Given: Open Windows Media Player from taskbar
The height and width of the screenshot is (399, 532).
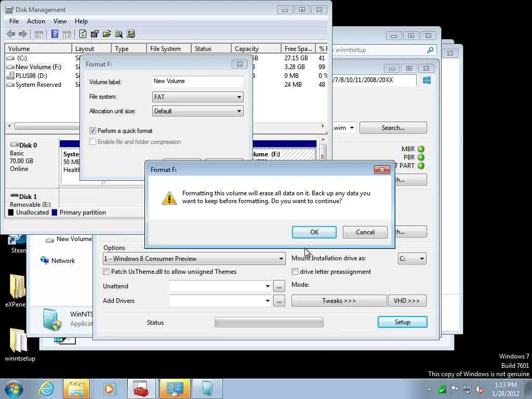Looking at the screenshot, I should point(109,389).
